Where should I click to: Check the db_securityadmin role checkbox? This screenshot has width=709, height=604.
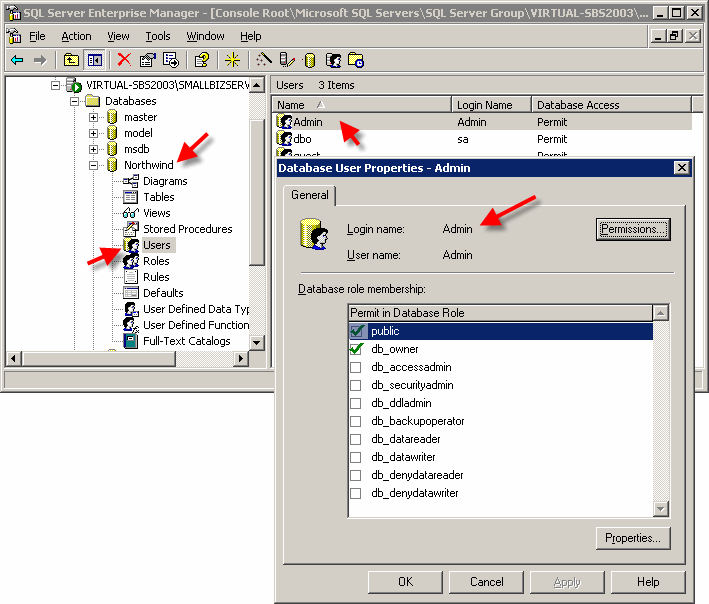356,385
